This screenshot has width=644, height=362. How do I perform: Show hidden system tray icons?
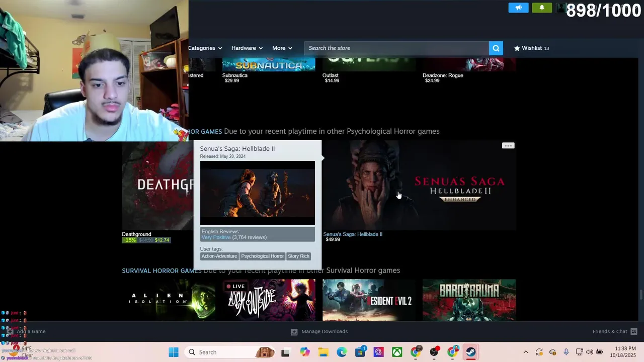[526, 352]
